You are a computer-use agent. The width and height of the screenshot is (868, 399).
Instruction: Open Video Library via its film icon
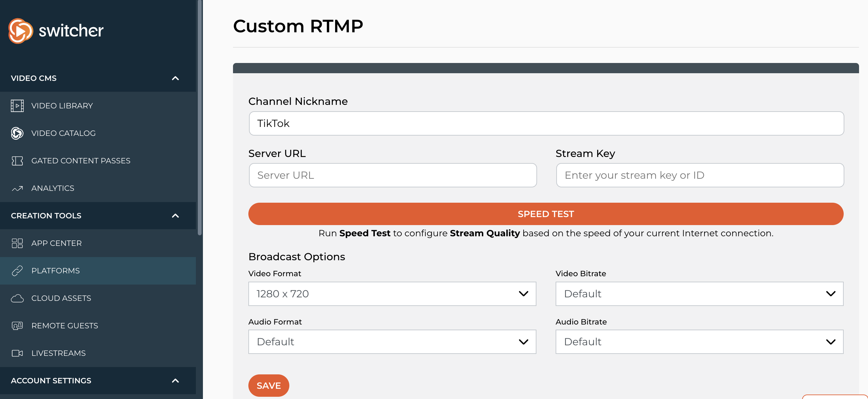click(17, 106)
